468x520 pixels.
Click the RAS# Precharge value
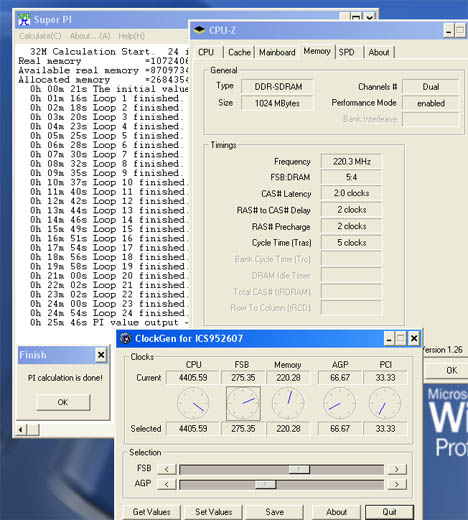pyautogui.click(x=351, y=226)
